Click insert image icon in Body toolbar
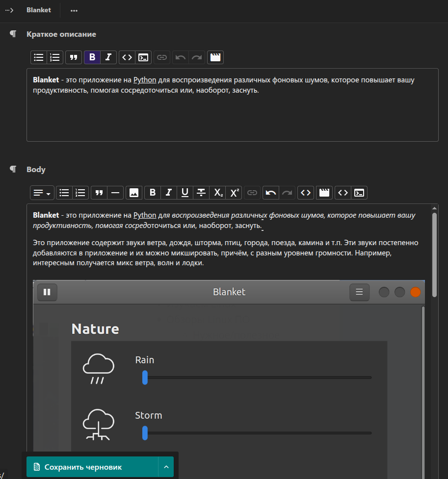Screen dimensions: 448x479 tap(134, 193)
